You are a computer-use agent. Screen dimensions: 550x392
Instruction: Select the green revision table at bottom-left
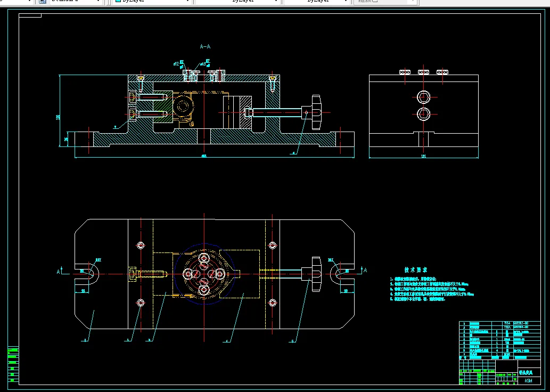[13, 364]
